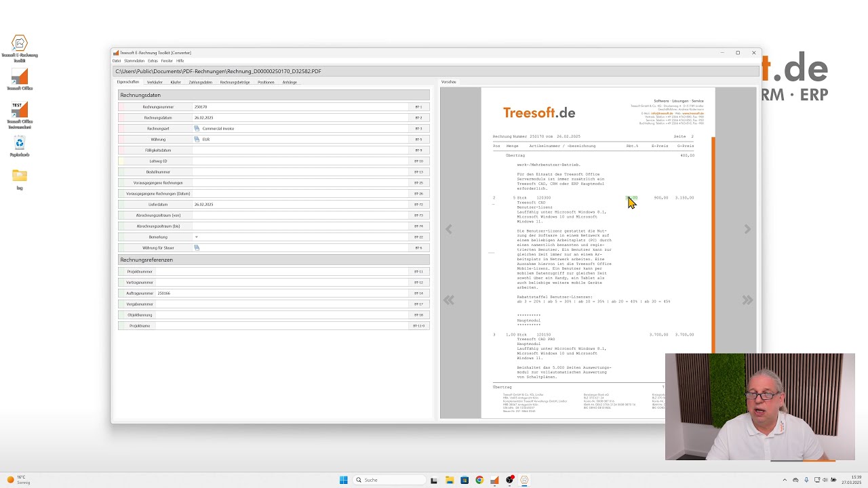Click the Projektnummer input field

(x=283, y=271)
